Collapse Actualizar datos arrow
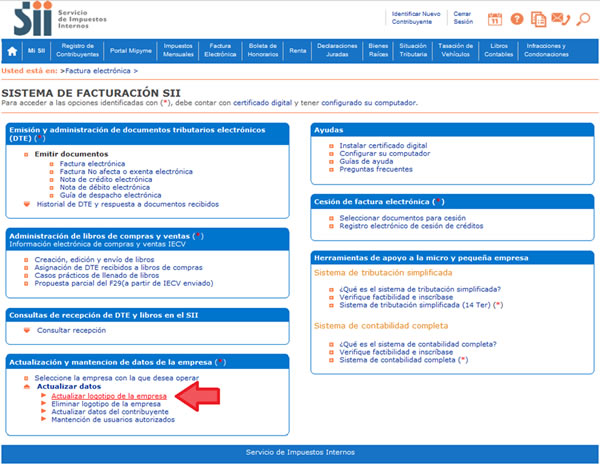The height and width of the screenshot is (465, 600). click(26, 387)
